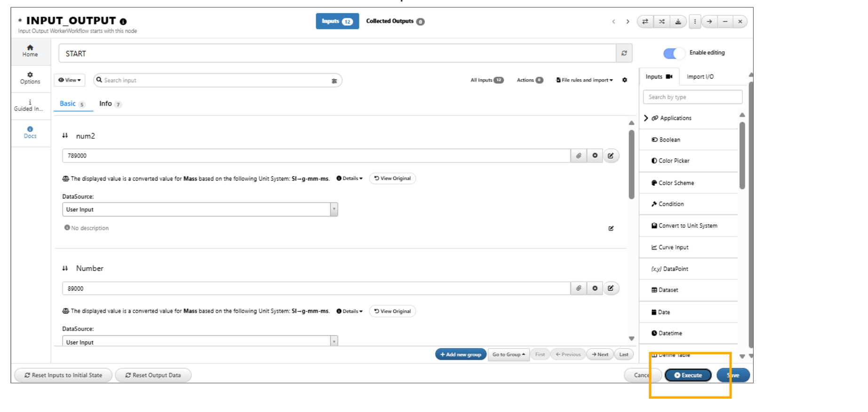868x412 pixels.
Task: Click the download icon in header toolbar
Action: click(678, 22)
